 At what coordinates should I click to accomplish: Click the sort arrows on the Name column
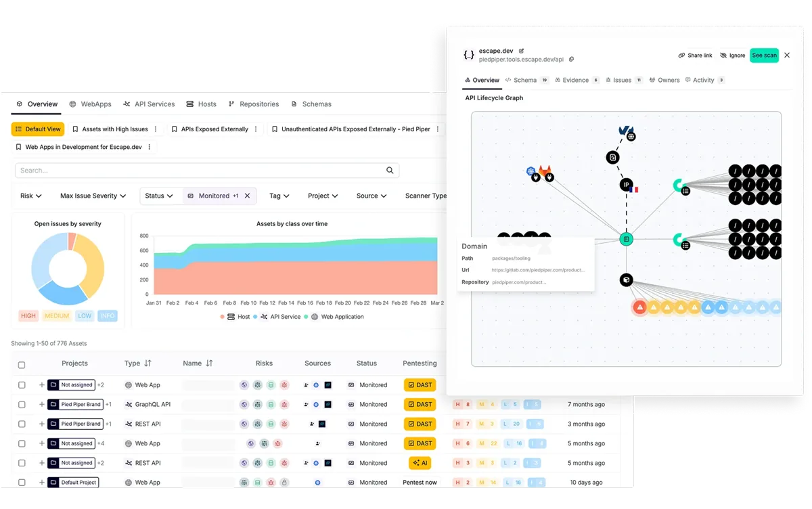click(x=210, y=363)
